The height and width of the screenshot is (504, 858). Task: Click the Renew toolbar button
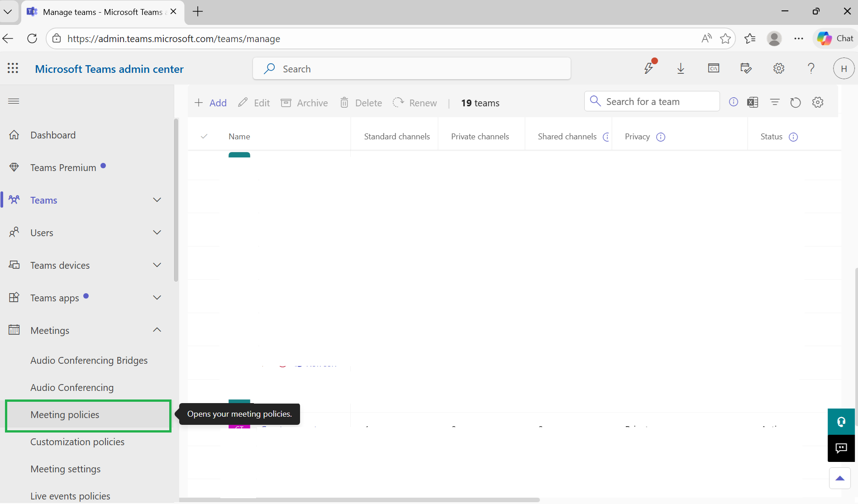click(x=415, y=103)
